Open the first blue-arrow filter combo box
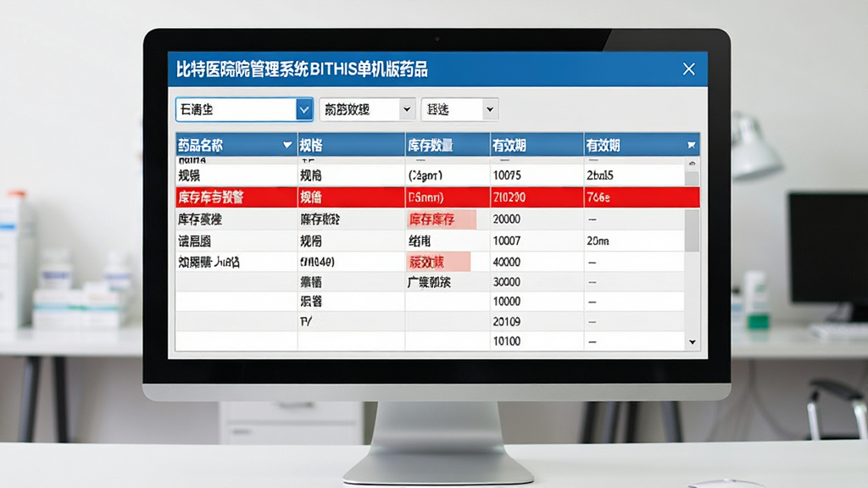Screen dimensions: 868x488 (304, 109)
